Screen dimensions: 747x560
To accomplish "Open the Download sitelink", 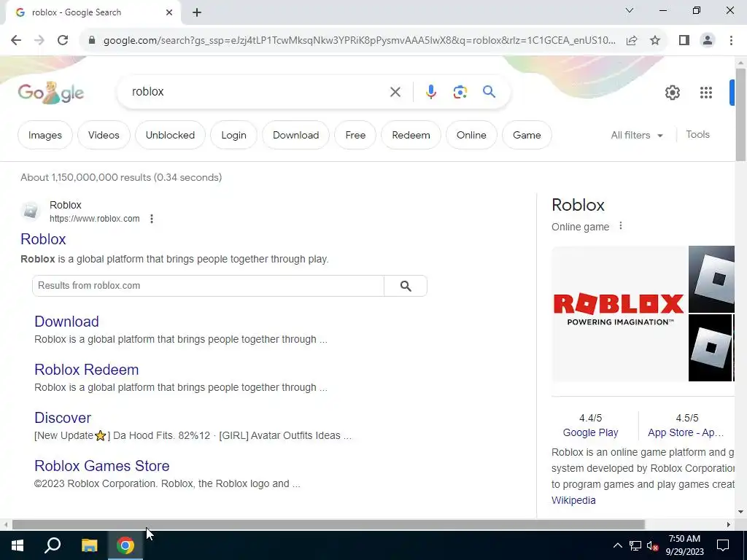I will 66,322.
